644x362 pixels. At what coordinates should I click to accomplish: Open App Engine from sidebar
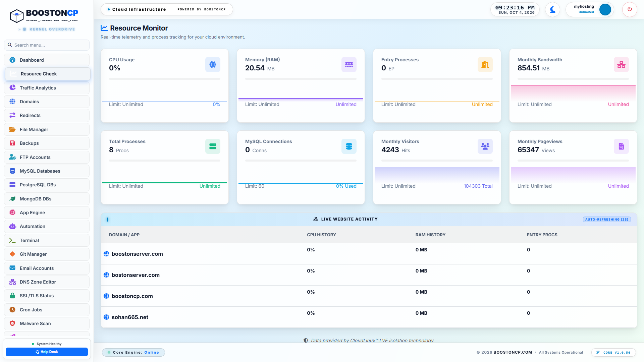(x=47, y=213)
